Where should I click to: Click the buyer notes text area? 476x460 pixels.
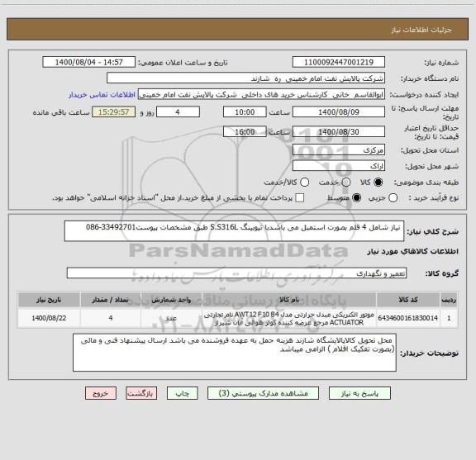pyautogui.click(x=235, y=353)
